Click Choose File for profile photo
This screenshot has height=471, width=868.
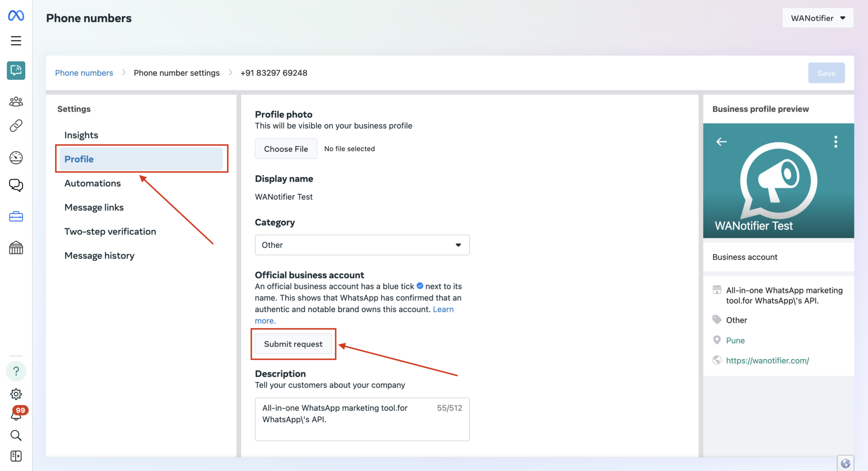pos(286,149)
